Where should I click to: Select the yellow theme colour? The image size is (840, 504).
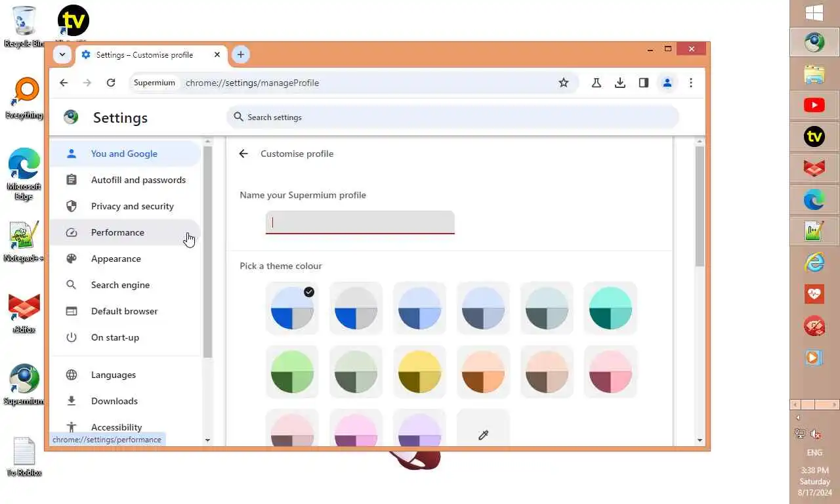419,372
